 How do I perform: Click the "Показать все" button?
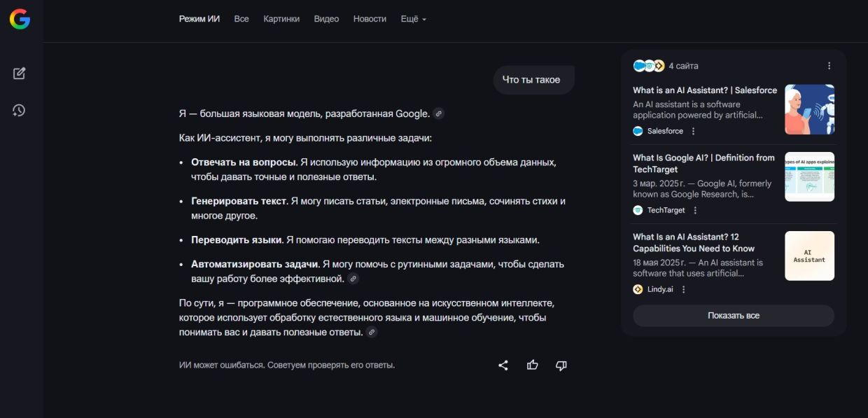tap(733, 316)
